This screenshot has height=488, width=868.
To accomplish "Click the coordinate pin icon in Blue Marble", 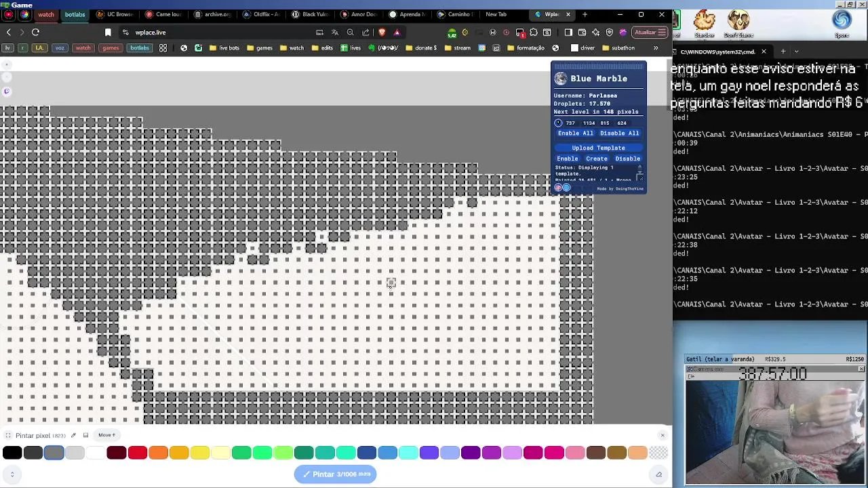I will click(x=558, y=123).
